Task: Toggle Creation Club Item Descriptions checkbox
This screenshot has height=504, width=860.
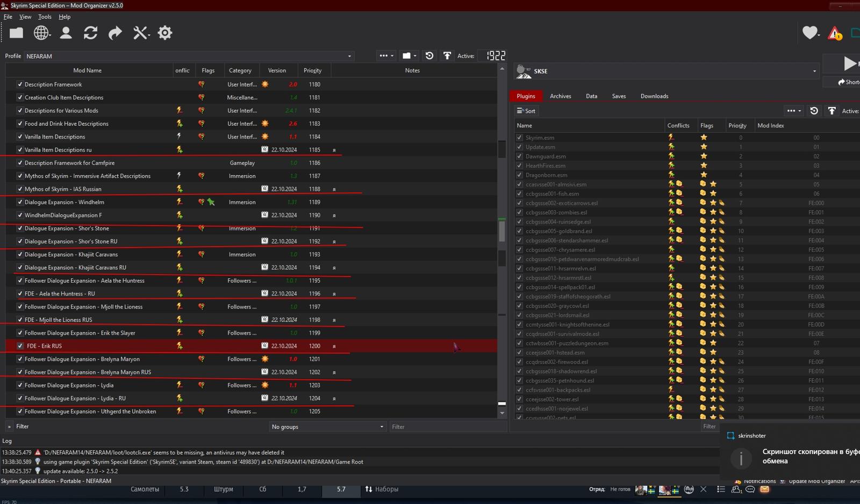Action: pyautogui.click(x=20, y=97)
